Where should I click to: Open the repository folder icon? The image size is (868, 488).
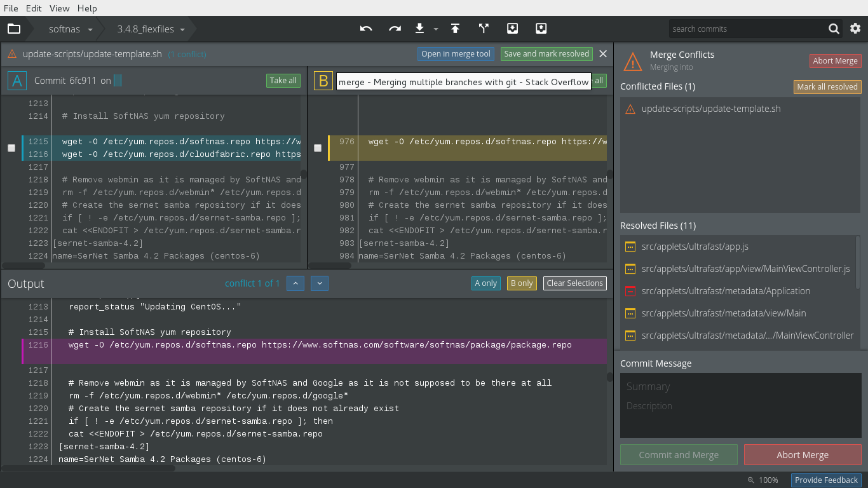point(14,29)
